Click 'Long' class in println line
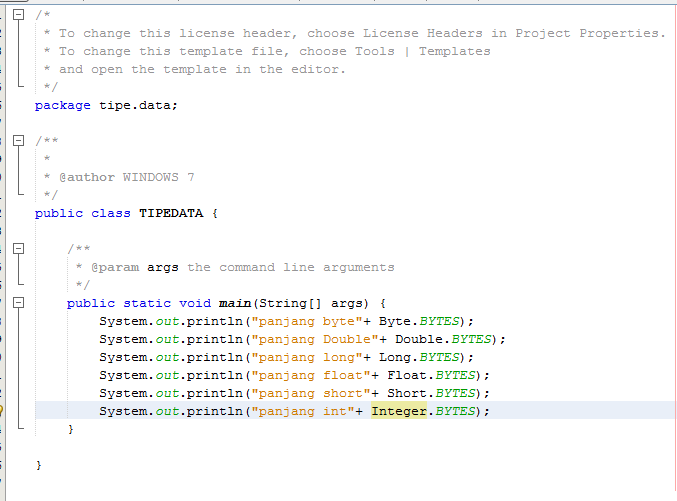Screen dimensions: 677x501 (x=395, y=358)
